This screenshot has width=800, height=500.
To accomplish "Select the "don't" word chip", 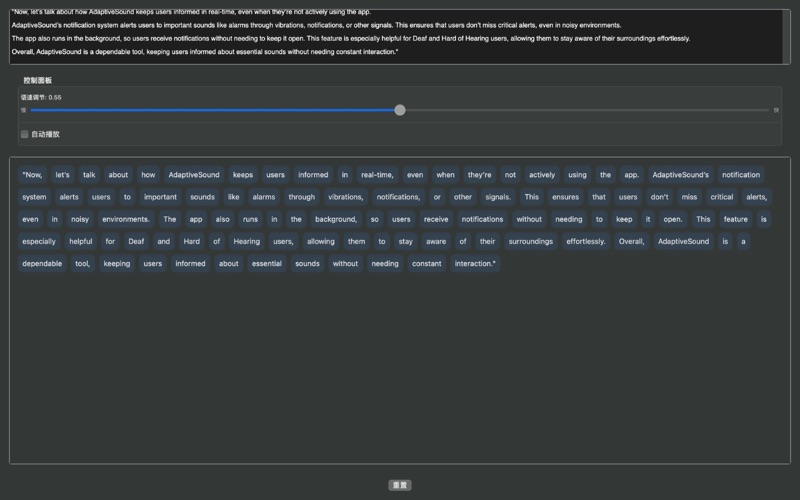I will 659,197.
